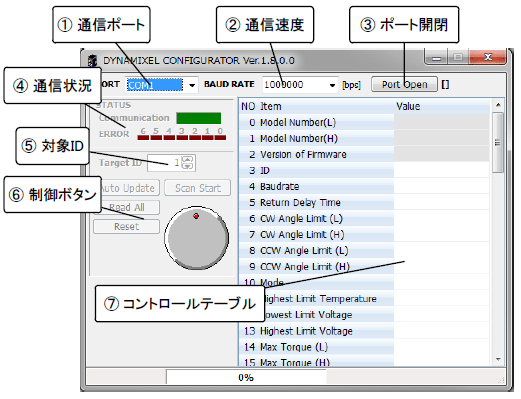Click the Port Open button
The width and height of the screenshot is (521, 399).
(404, 85)
